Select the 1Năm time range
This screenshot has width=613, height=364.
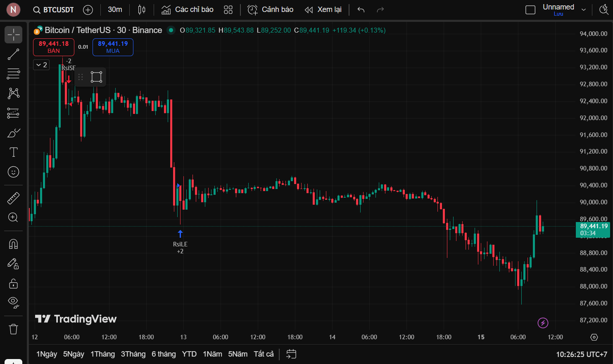tap(212, 354)
